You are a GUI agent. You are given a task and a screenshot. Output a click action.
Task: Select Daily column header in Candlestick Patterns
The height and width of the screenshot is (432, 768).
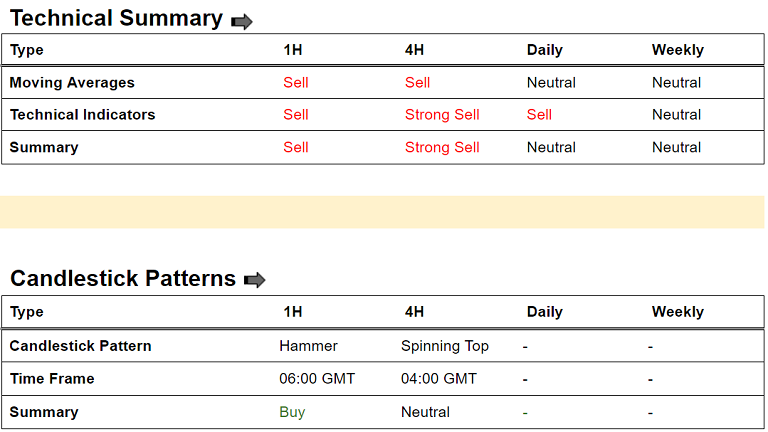click(x=544, y=312)
